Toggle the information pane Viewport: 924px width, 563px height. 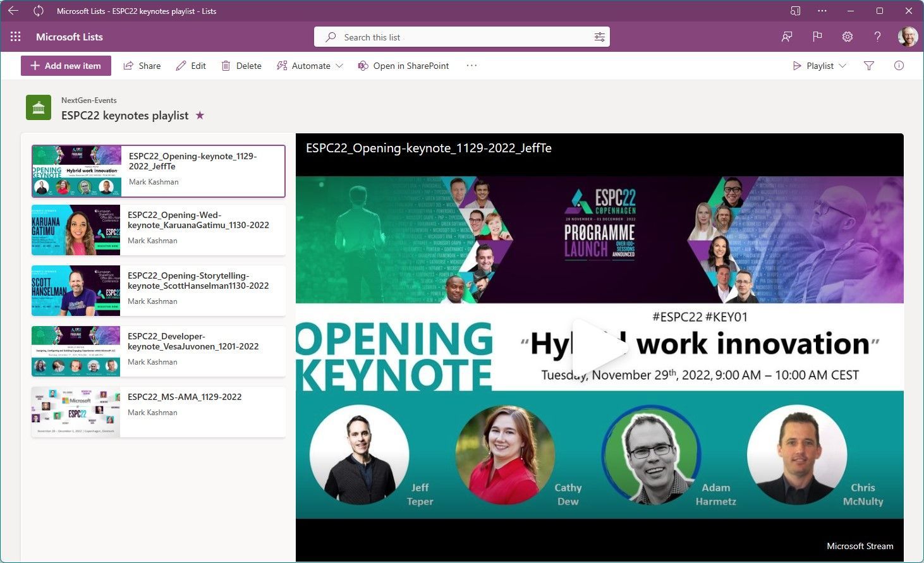(x=899, y=66)
